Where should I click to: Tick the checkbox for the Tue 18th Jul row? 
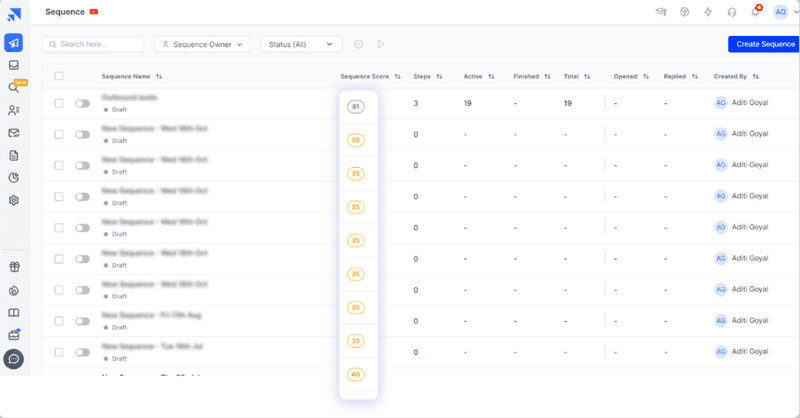(59, 352)
